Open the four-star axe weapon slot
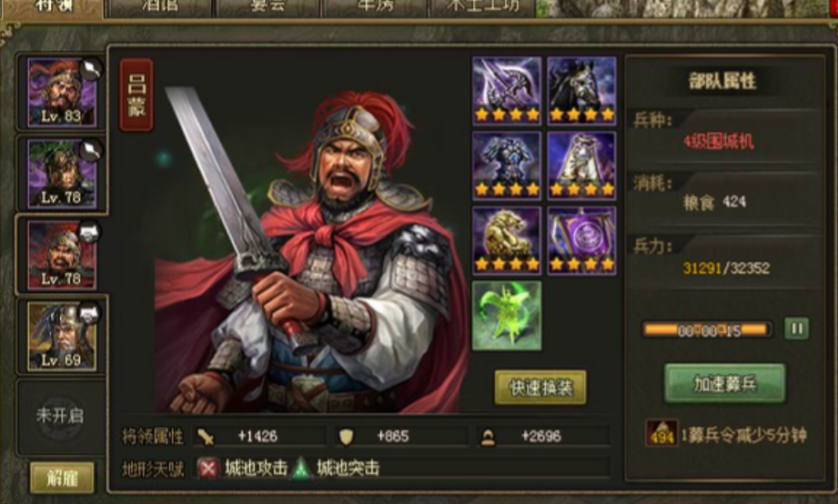 506,91
